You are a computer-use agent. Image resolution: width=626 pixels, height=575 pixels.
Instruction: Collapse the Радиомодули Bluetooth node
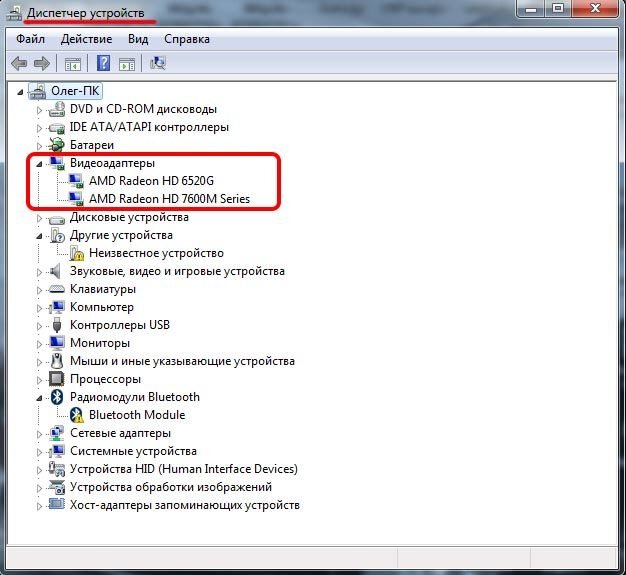point(39,398)
